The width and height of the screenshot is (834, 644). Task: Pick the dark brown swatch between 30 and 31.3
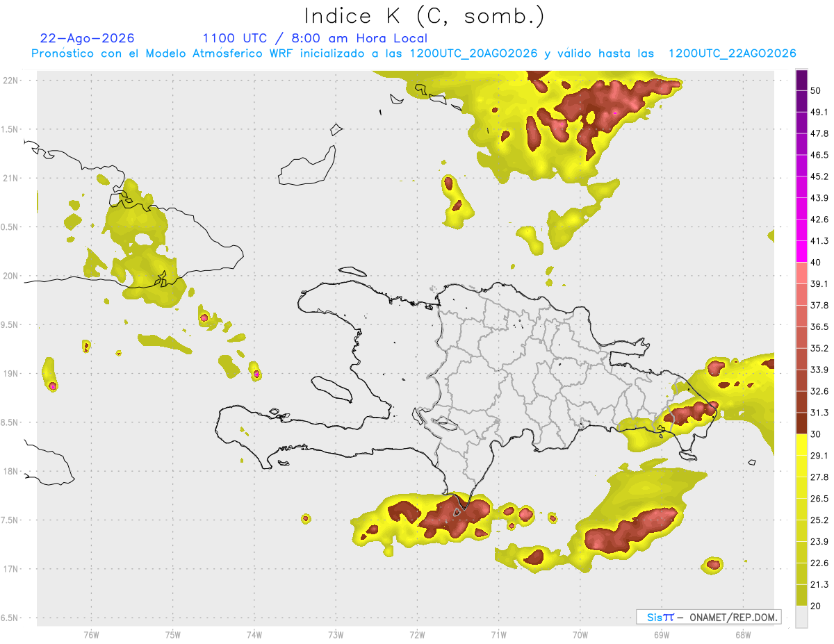802,424
